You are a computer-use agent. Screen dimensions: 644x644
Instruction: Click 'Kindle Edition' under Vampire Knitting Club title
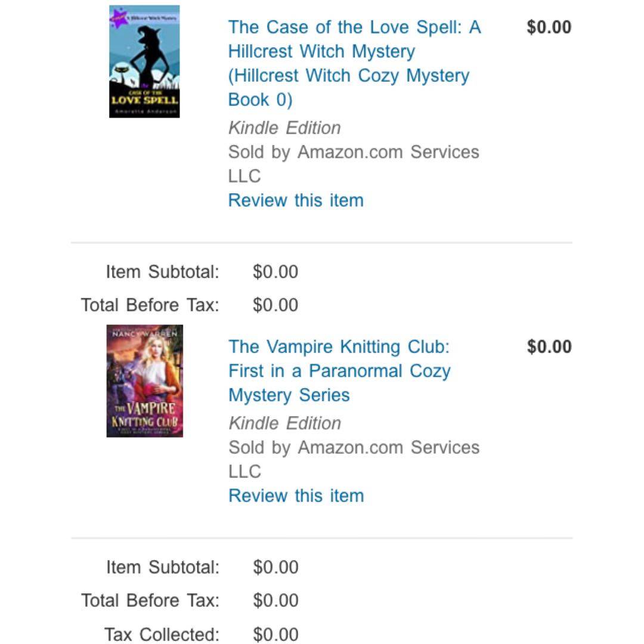pos(284,423)
